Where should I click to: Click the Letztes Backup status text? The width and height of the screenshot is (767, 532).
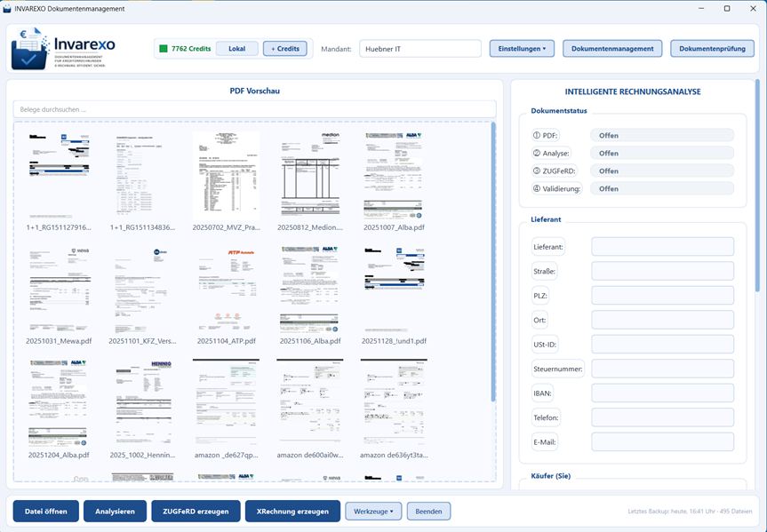(690, 511)
